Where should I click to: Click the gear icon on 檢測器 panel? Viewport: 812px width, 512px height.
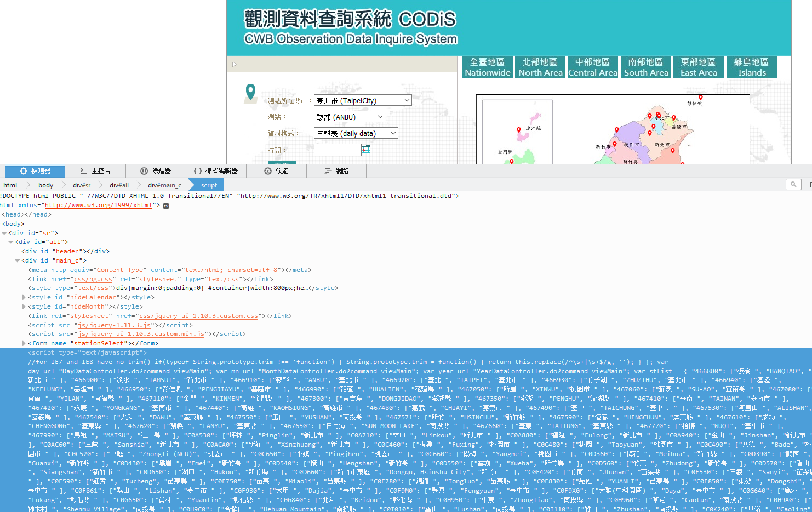(x=23, y=170)
